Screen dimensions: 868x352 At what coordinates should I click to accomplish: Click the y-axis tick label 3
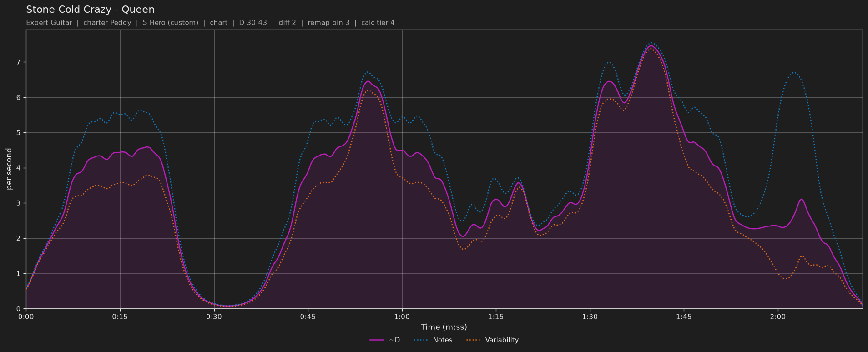click(x=19, y=203)
